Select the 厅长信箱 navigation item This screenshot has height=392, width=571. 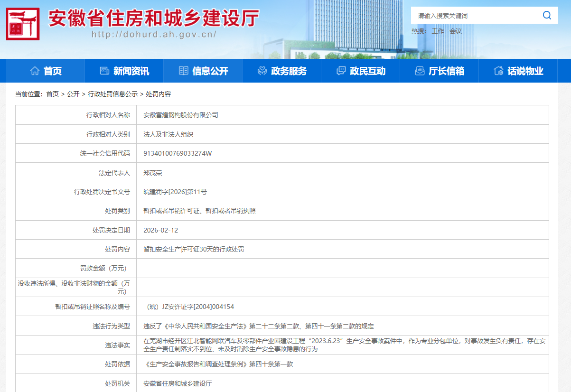pos(446,71)
